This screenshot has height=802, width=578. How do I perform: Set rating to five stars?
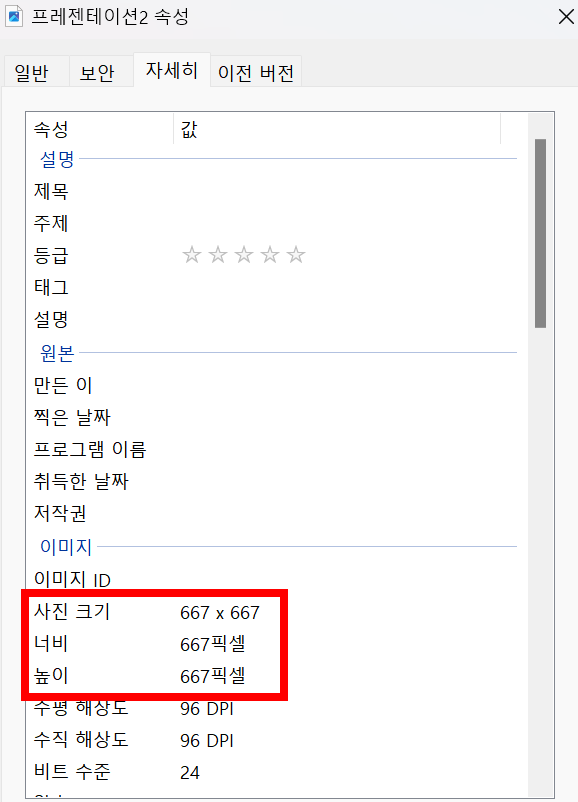(296, 254)
